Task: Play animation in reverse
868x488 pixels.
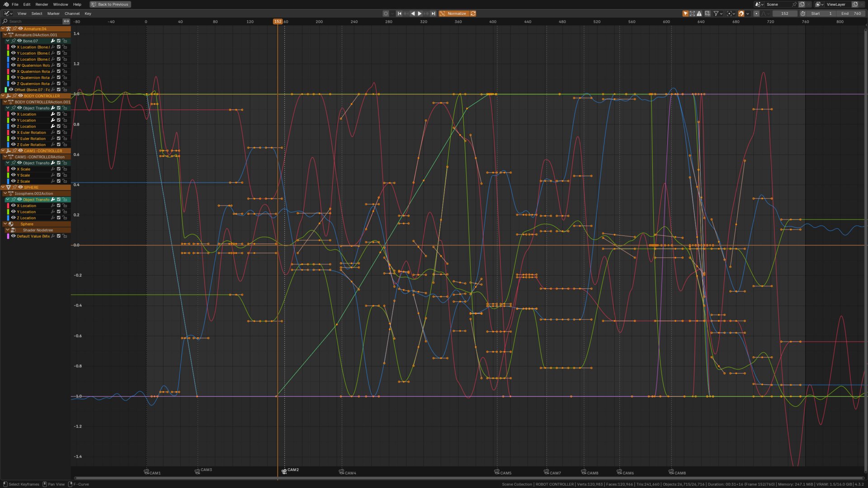Action: click(x=413, y=14)
